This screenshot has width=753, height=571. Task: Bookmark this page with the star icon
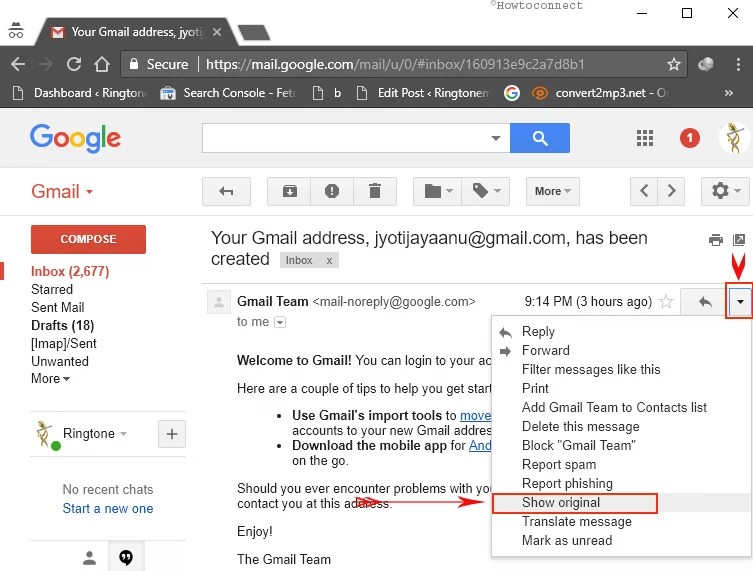pyautogui.click(x=674, y=64)
